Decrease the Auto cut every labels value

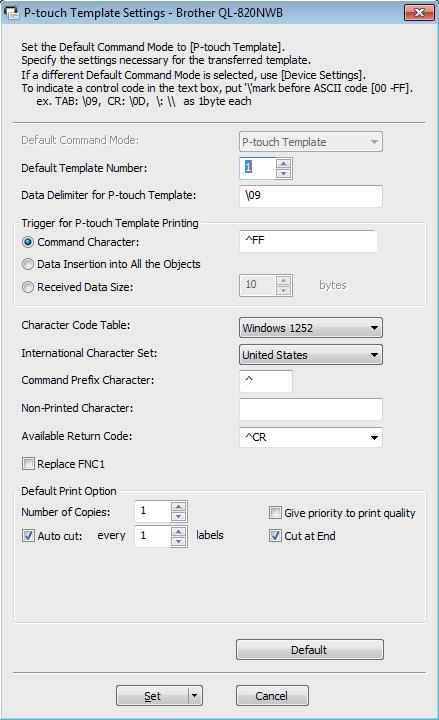point(178,541)
